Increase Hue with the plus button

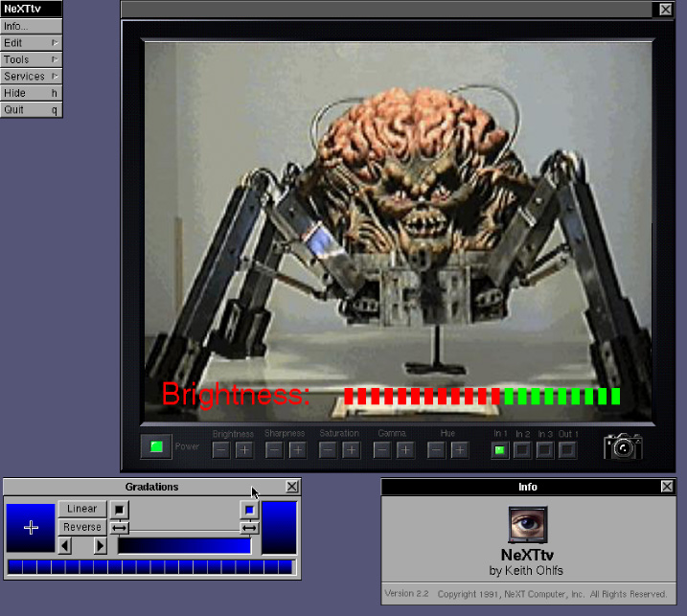click(460, 450)
